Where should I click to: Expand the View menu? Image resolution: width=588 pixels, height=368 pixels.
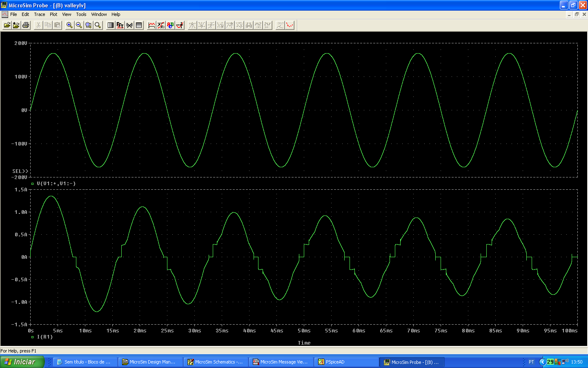(67, 14)
